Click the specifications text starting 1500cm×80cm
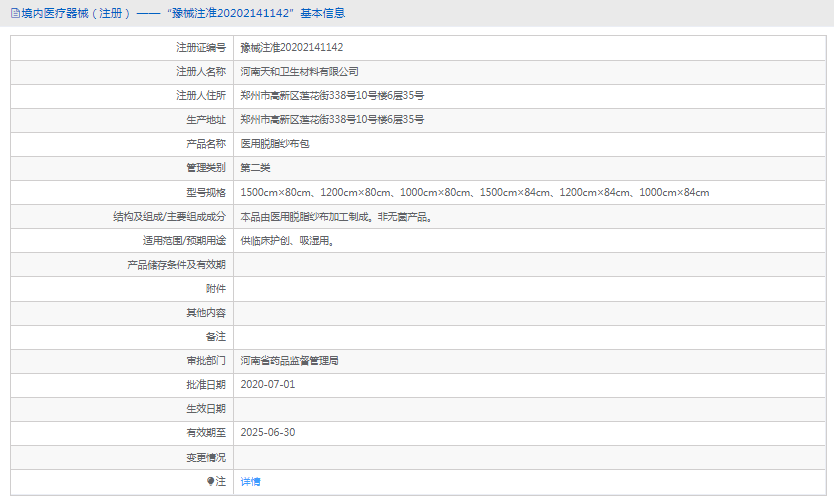The image size is (834, 498). click(x=474, y=193)
